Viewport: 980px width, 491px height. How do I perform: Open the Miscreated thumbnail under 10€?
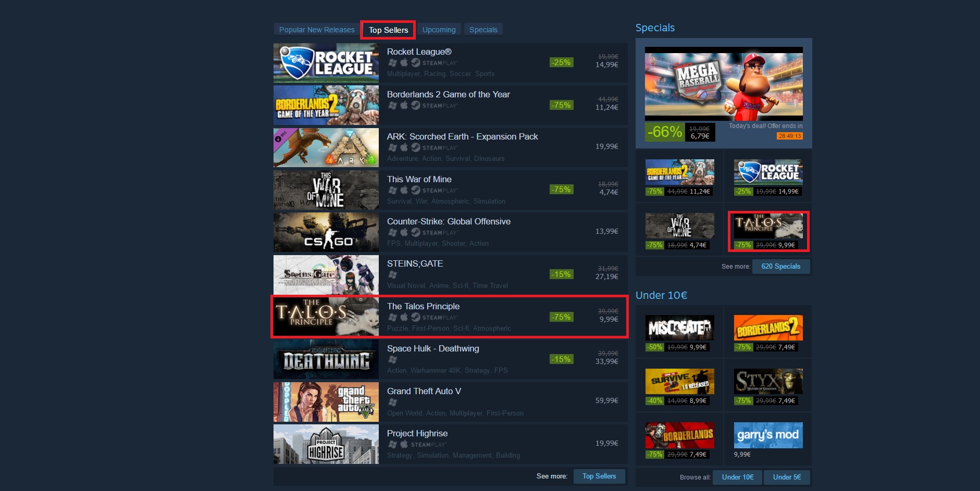pos(680,328)
